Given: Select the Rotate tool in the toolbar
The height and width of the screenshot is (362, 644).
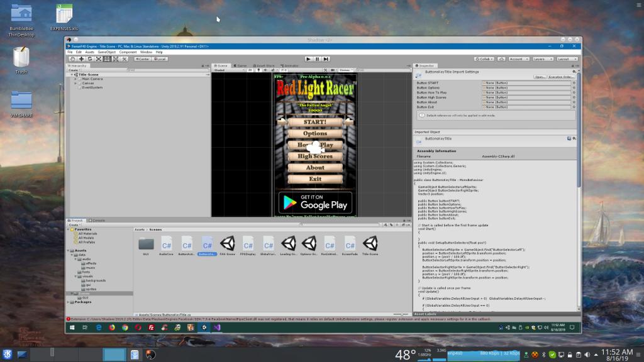Looking at the screenshot, I should 90,58.
